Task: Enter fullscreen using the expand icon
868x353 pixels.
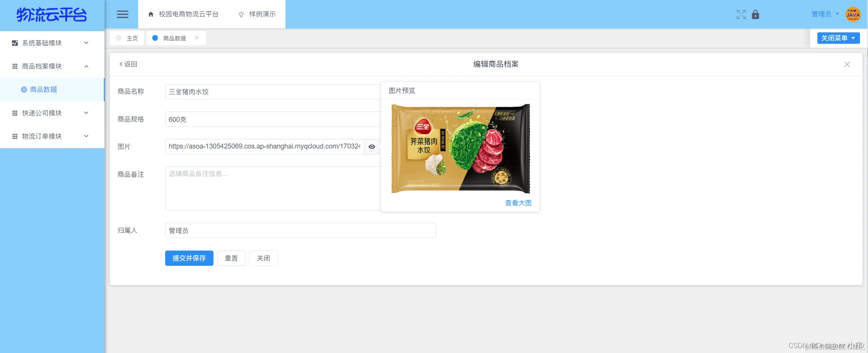Action: click(741, 14)
